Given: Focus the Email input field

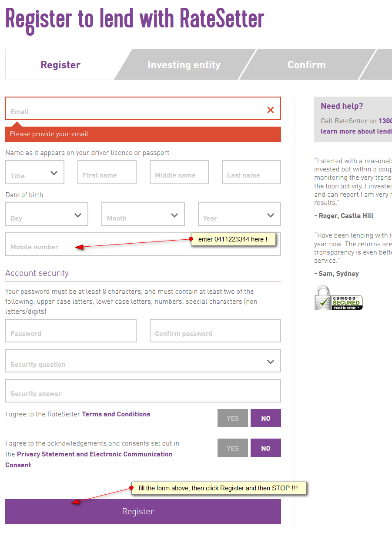Looking at the screenshot, I should pyautogui.click(x=143, y=108).
